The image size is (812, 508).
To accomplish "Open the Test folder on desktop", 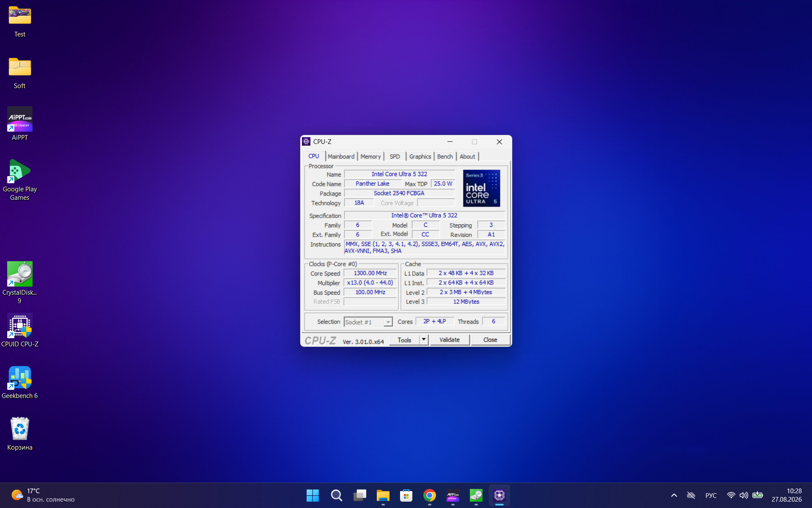I will (x=20, y=22).
